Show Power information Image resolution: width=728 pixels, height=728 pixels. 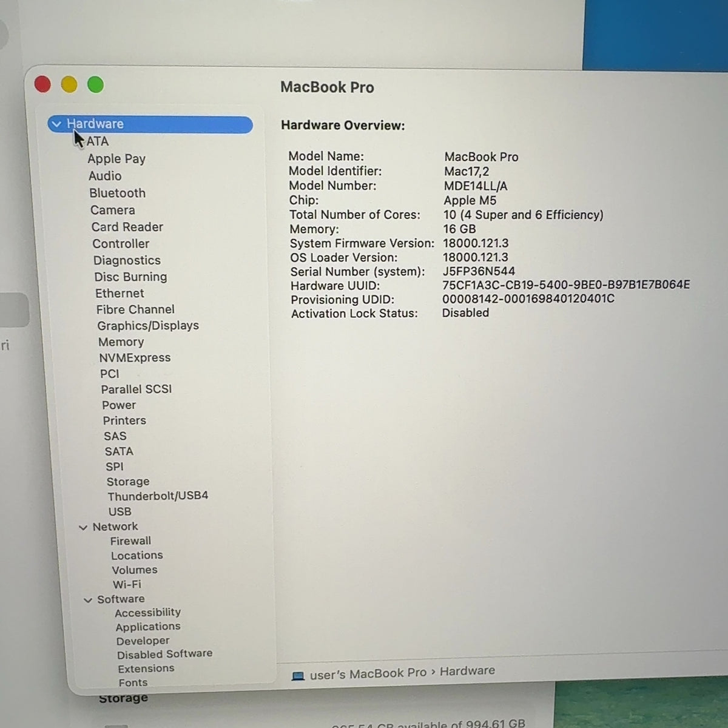(x=119, y=405)
